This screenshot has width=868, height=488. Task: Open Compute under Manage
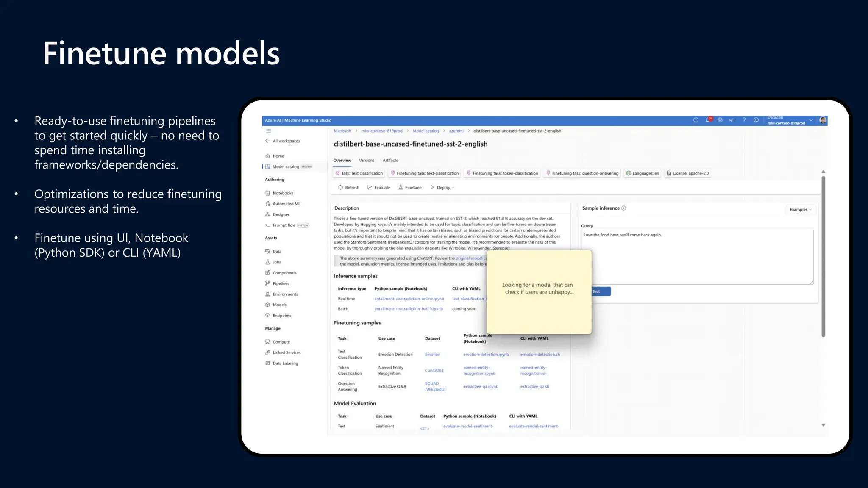point(281,342)
